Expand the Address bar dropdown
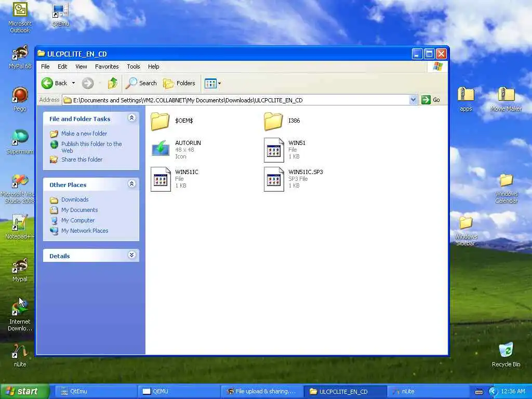Screen dimensions: 532x399 coord(413,100)
